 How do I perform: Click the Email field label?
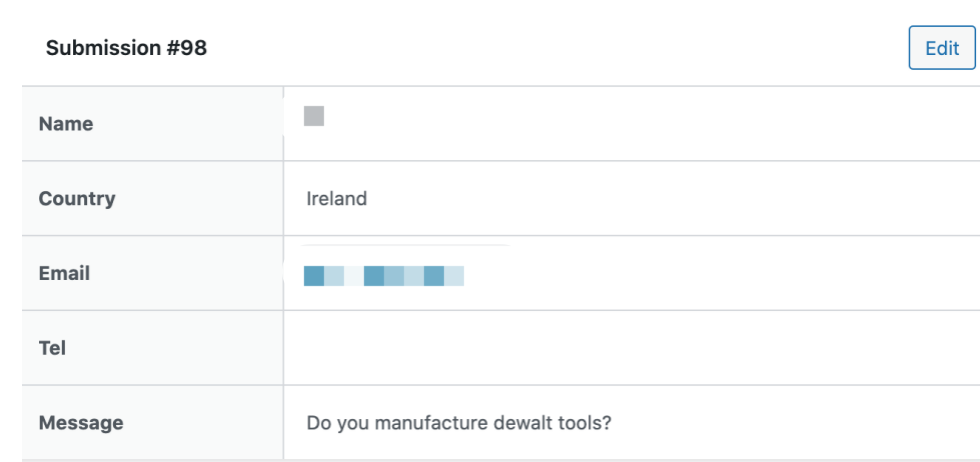tap(64, 273)
